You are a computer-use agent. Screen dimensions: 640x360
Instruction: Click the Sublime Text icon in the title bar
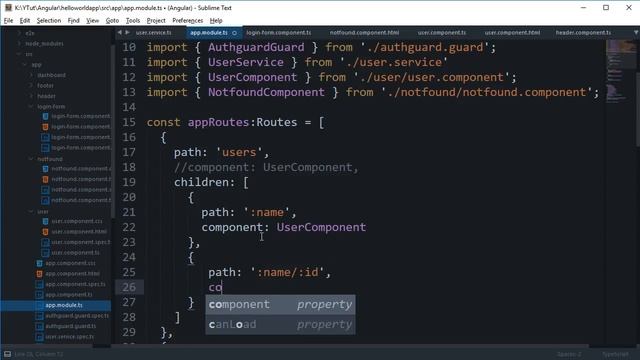[x=8, y=7]
